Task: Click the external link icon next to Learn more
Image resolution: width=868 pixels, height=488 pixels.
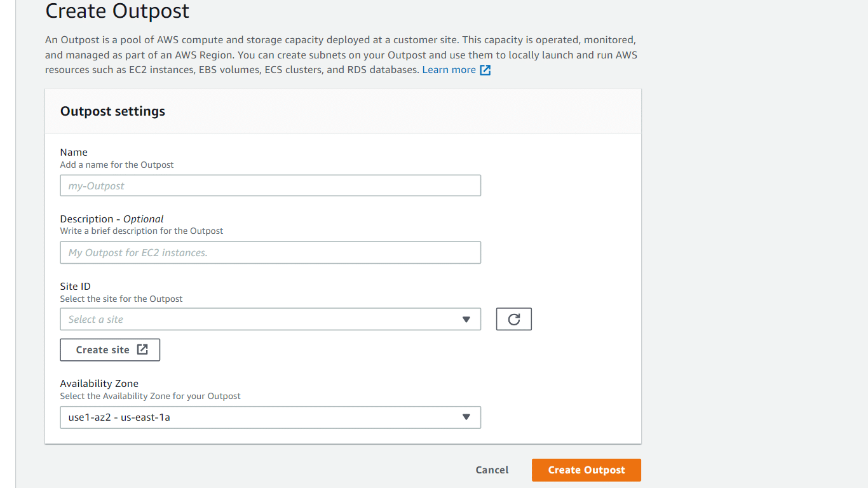Action: [484, 69]
